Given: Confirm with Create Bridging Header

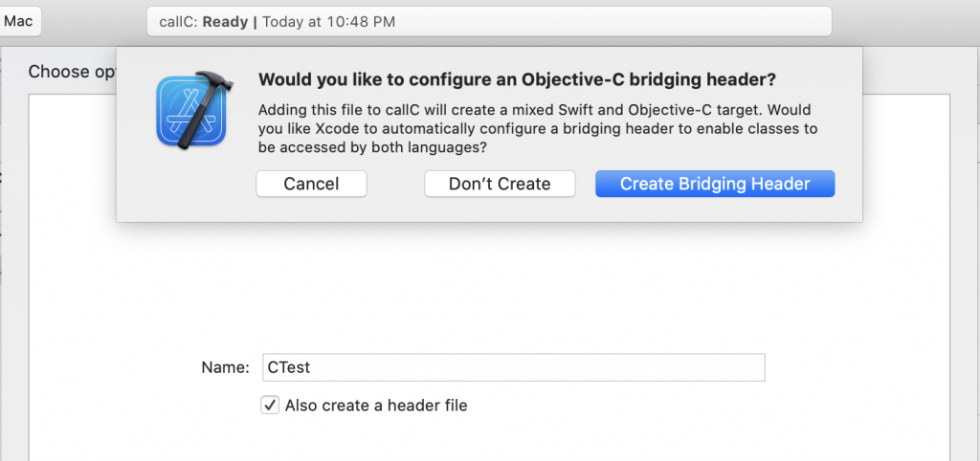Looking at the screenshot, I should point(715,184).
